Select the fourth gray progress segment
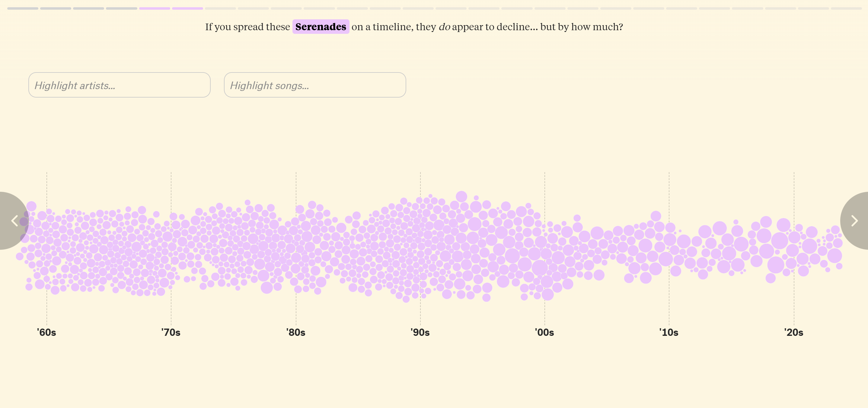868x408 pixels. coord(121,8)
